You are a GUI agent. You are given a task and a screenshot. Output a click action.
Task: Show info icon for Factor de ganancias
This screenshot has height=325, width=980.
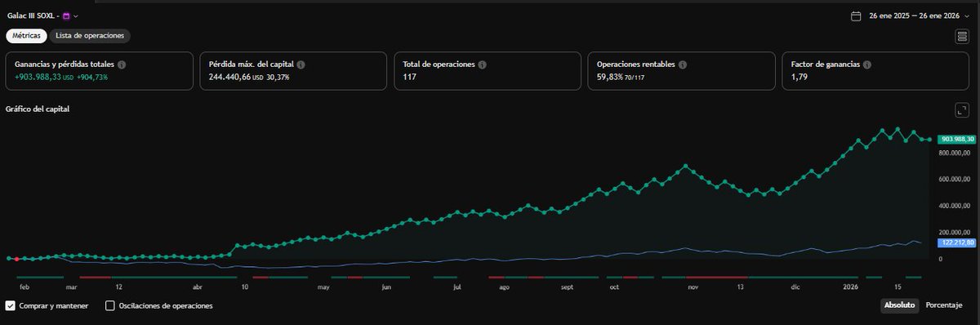pyautogui.click(x=867, y=64)
